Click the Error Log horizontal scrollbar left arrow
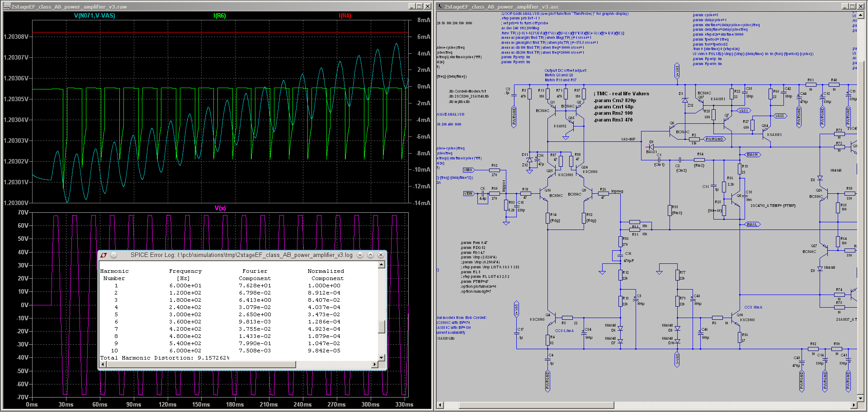This screenshot has width=868, height=412. point(103,365)
